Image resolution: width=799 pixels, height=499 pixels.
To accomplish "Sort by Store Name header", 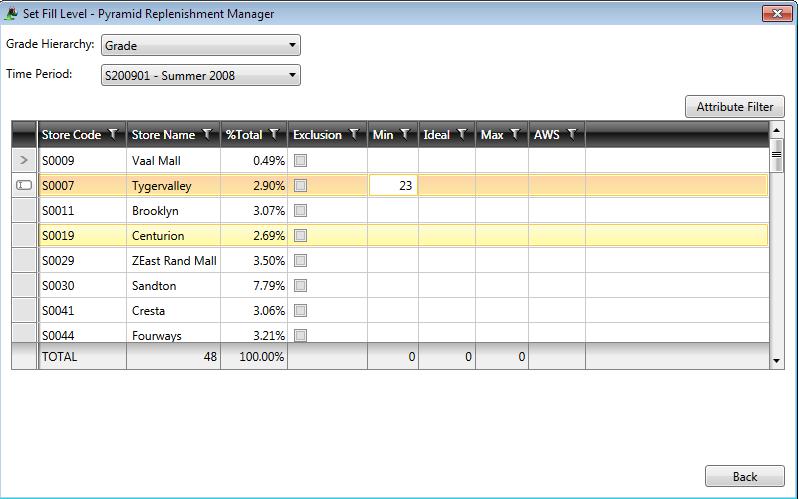I will coord(163,135).
